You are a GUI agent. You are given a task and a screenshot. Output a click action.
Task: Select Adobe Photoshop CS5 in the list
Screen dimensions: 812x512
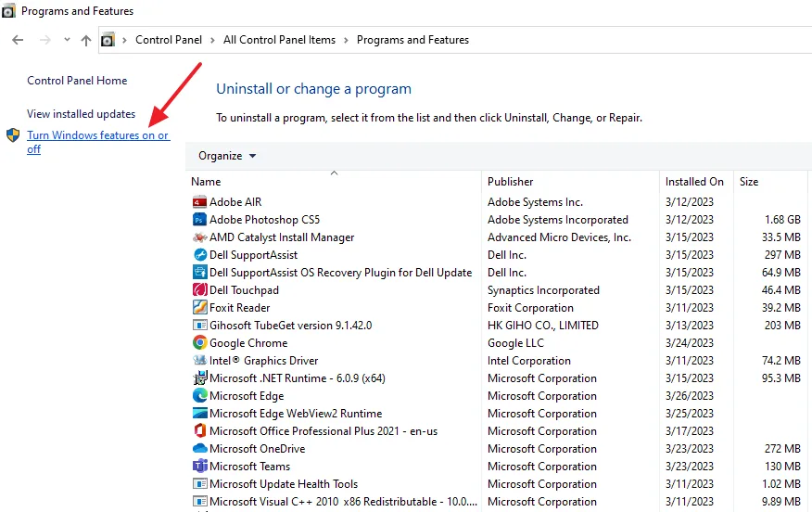point(264,220)
